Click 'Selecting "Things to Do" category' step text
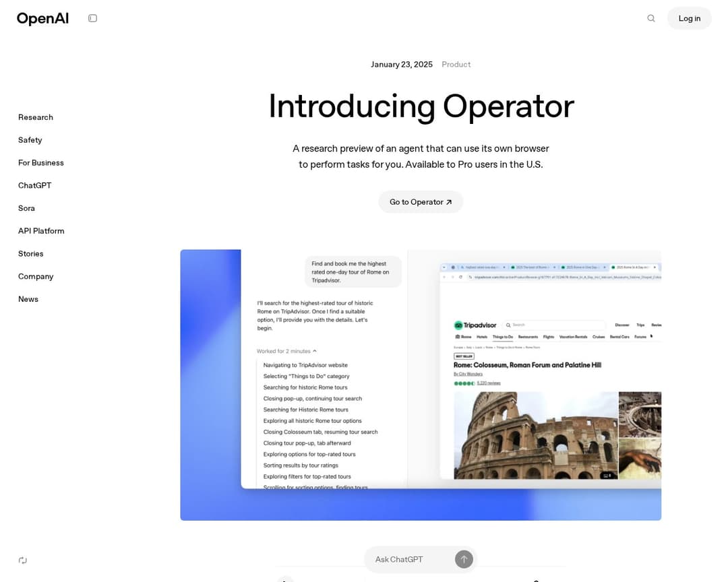The width and height of the screenshot is (728, 582). 307,377
